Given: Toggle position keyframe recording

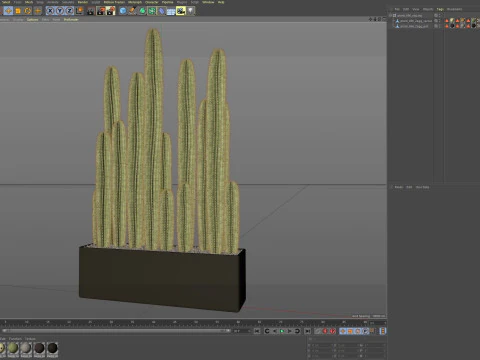Looking at the screenshot, I should pyautogui.click(x=343, y=331).
